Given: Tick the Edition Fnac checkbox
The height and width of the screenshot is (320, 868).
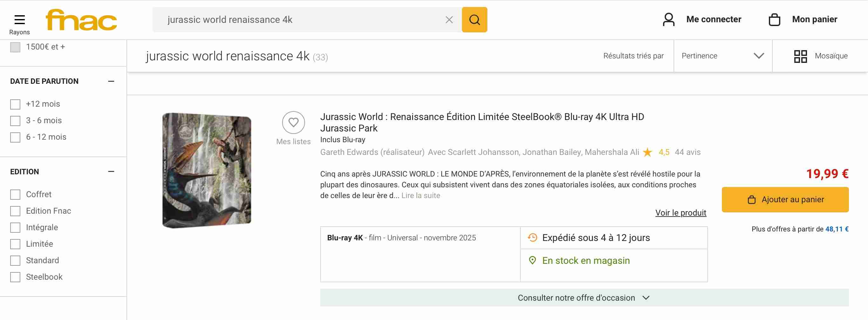Looking at the screenshot, I should pyautogui.click(x=15, y=211).
